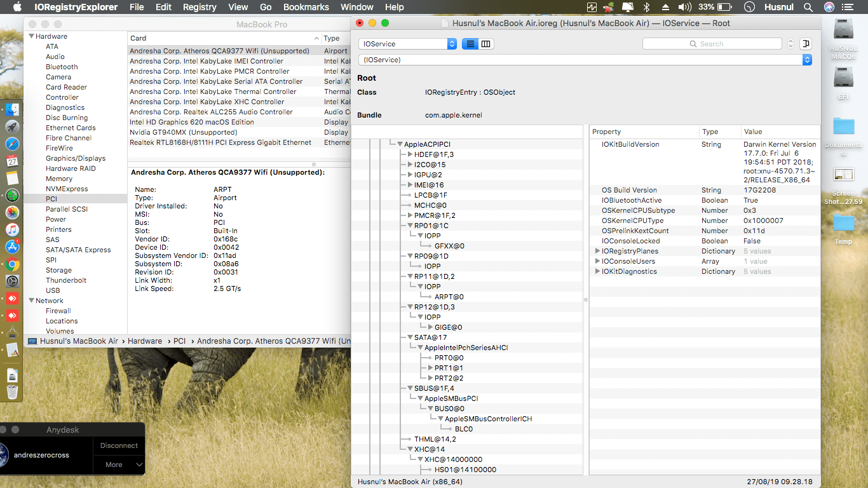868x488 pixels.
Task: Select Intel HD Graphics 620 macOS Edition row
Action: [238, 122]
